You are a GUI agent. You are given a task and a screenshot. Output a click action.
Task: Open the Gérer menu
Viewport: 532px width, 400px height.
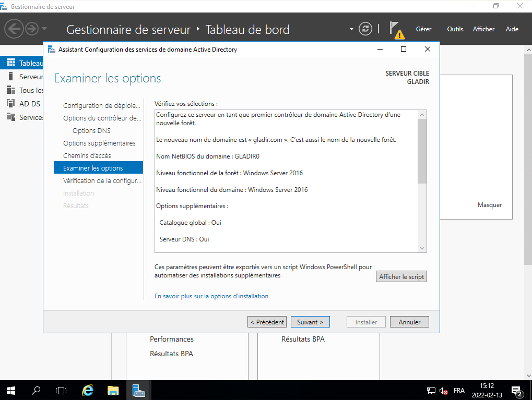click(423, 29)
